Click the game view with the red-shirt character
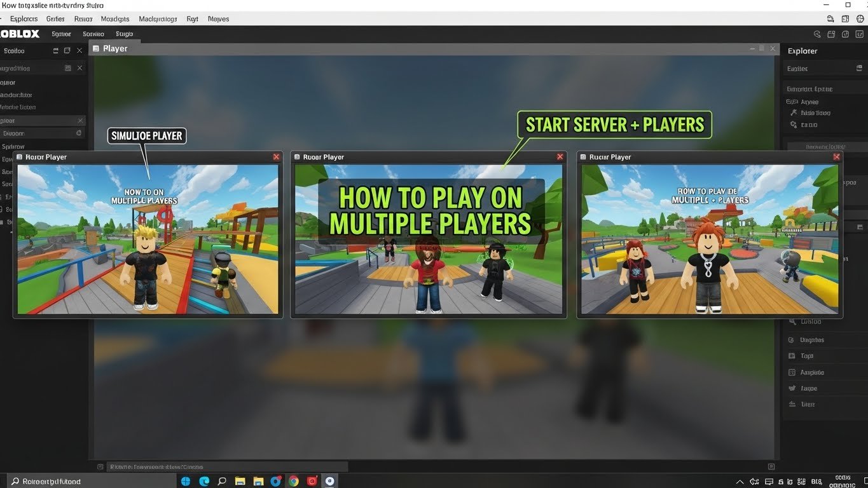This screenshot has width=868, height=488. tap(429, 239)
